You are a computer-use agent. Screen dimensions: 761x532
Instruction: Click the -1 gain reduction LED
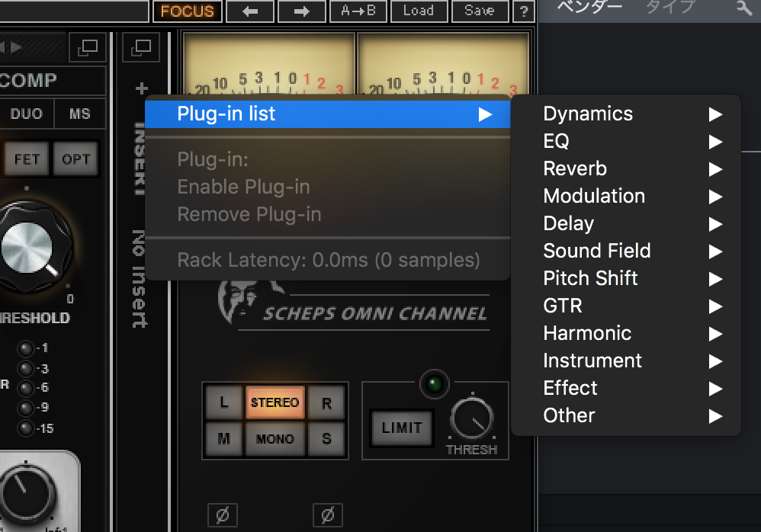click(25, 348)
